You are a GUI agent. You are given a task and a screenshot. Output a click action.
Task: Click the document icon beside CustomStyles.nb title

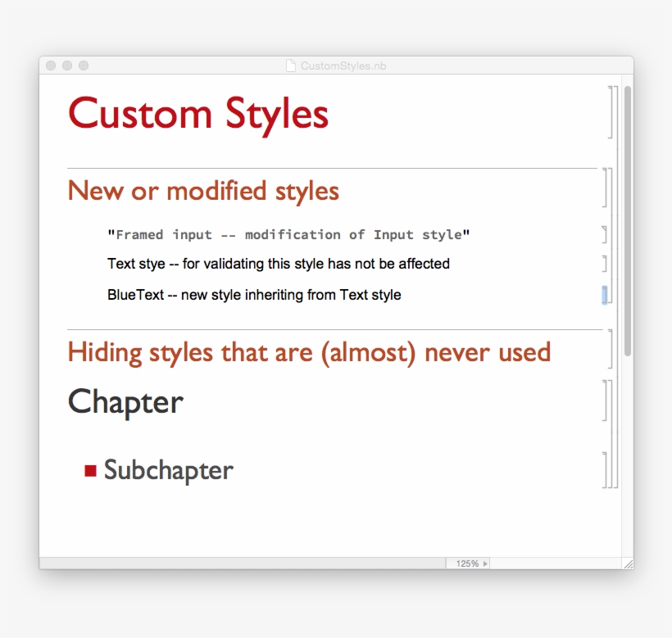290,66
